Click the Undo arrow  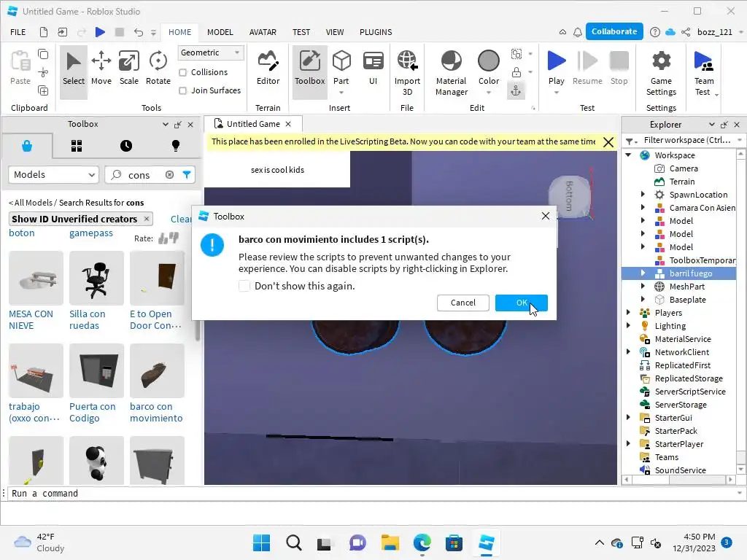(x=138, y=32)
